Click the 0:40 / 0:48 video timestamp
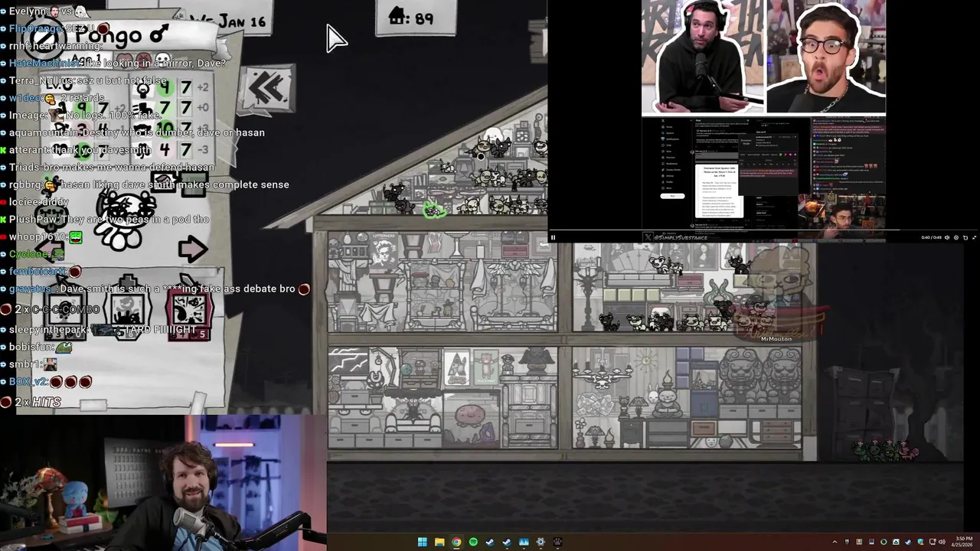Viewport: 980px width, 551px height. (x=931, y=237)
